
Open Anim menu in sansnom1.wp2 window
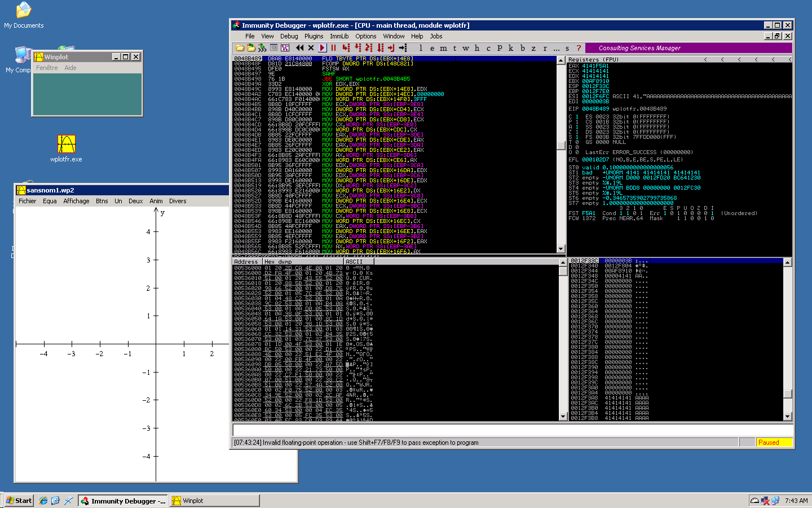click(156, 201)
